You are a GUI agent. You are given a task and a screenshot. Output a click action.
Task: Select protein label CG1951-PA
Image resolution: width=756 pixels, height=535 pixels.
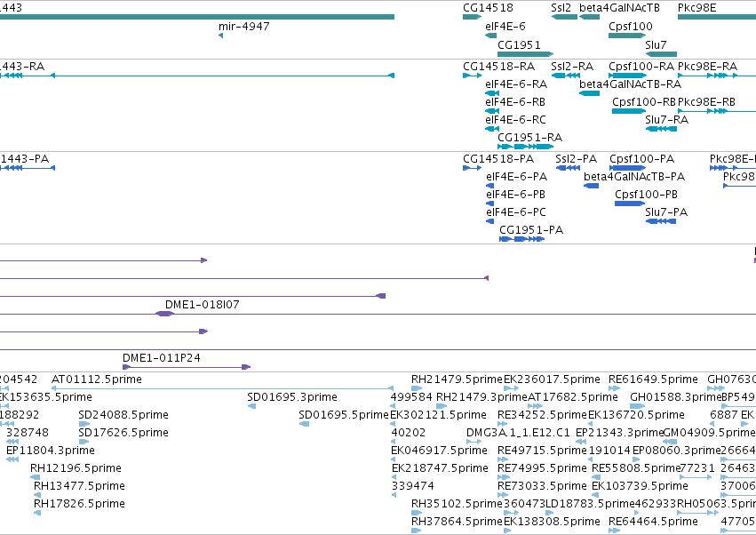click(531, 230)
